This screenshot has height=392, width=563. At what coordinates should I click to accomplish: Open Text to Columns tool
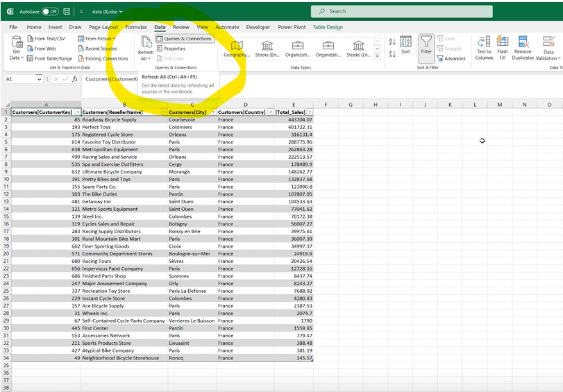484,42
